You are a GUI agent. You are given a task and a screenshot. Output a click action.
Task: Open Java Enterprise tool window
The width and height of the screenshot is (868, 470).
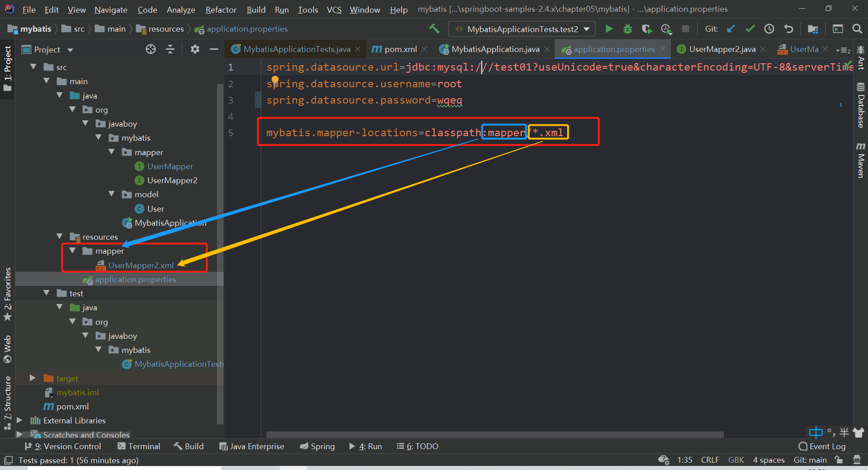pyautogui.click(x=252, y=446)
